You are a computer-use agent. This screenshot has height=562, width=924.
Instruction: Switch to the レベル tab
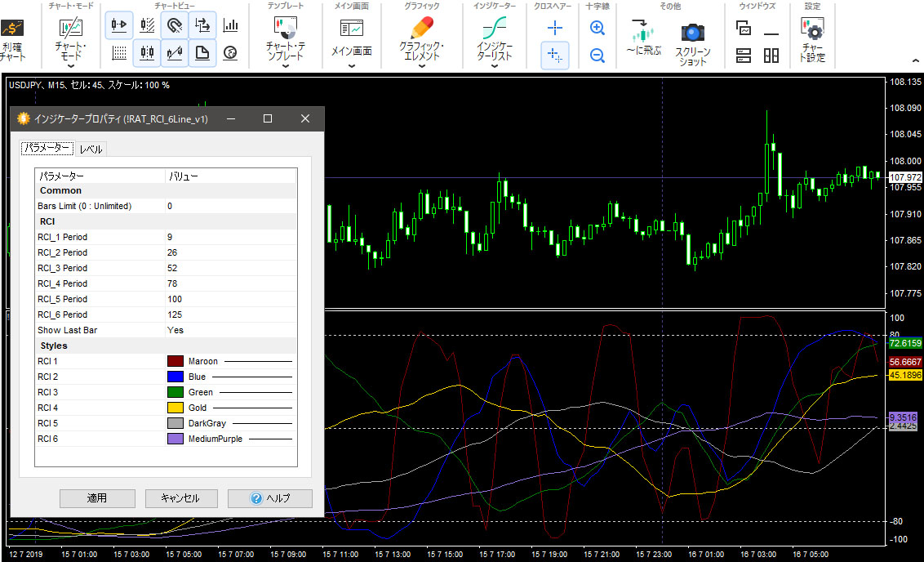pyautogui.click(x=91, y=149)
